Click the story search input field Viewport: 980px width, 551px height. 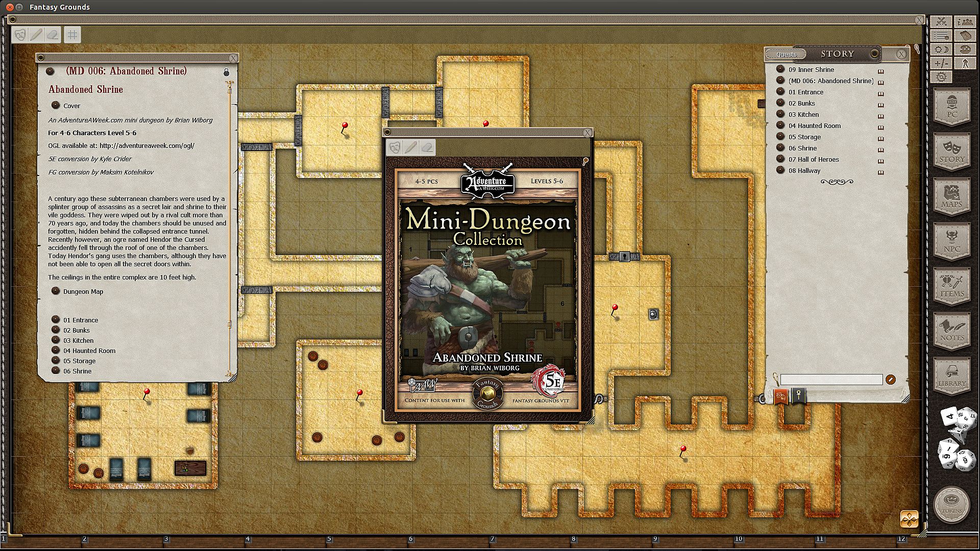[x=831, y=380]
